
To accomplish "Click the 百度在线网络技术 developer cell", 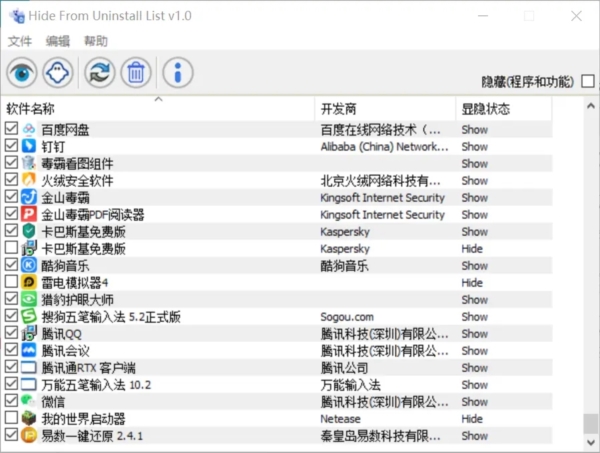I will click(380, 129).
